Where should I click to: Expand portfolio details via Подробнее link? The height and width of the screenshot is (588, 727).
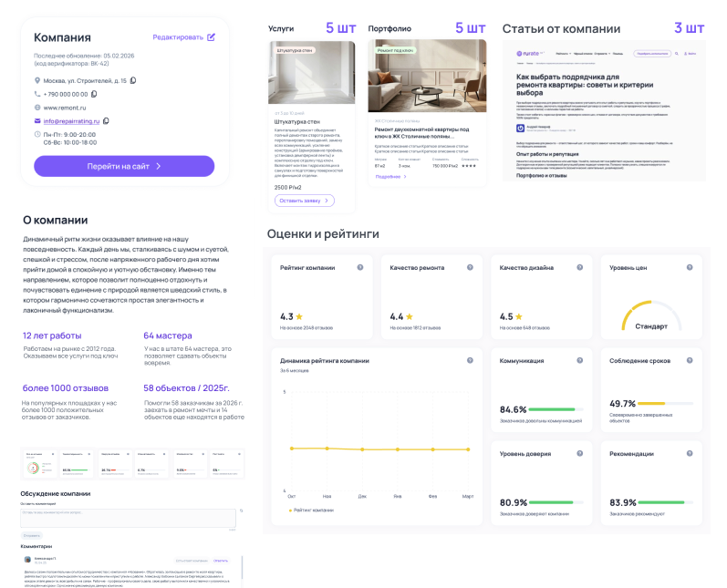point(389,176)
